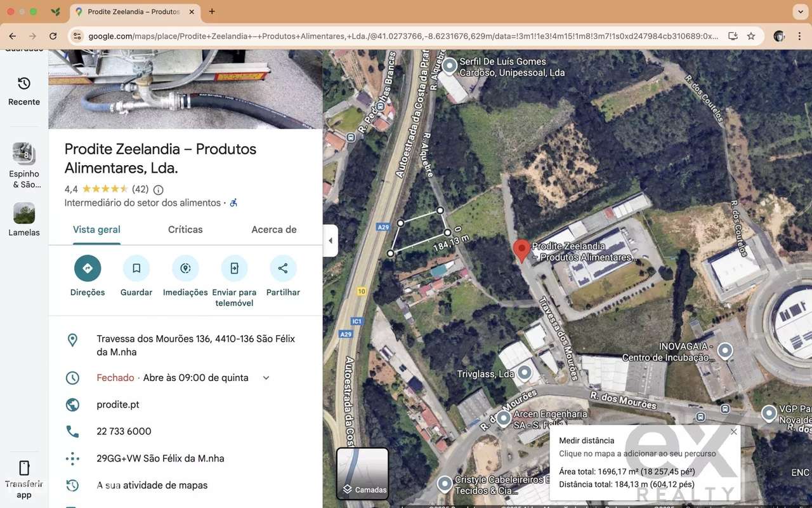The width and height of the screenshot is (812, 508).
Task: Dismiss the Medir distância panel
Action: tap(733, 431)
